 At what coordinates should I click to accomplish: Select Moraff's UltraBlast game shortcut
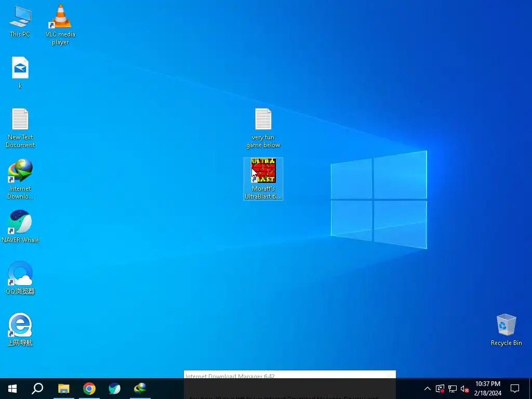[x=263, y=179]
